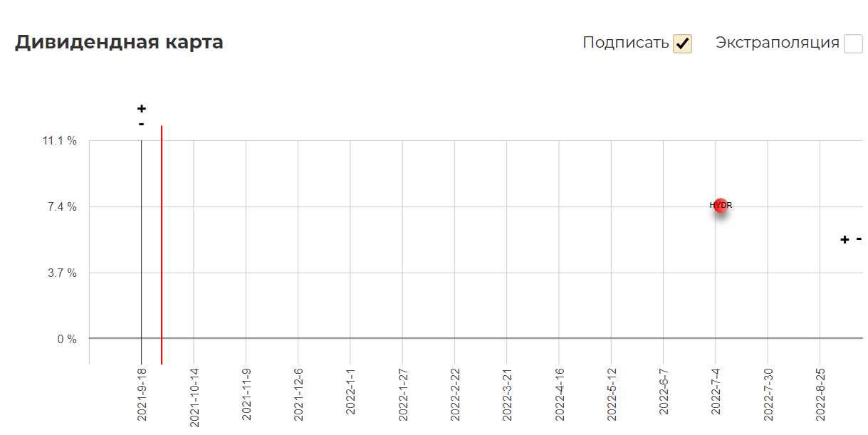Select the red HYDR data point

721,206
